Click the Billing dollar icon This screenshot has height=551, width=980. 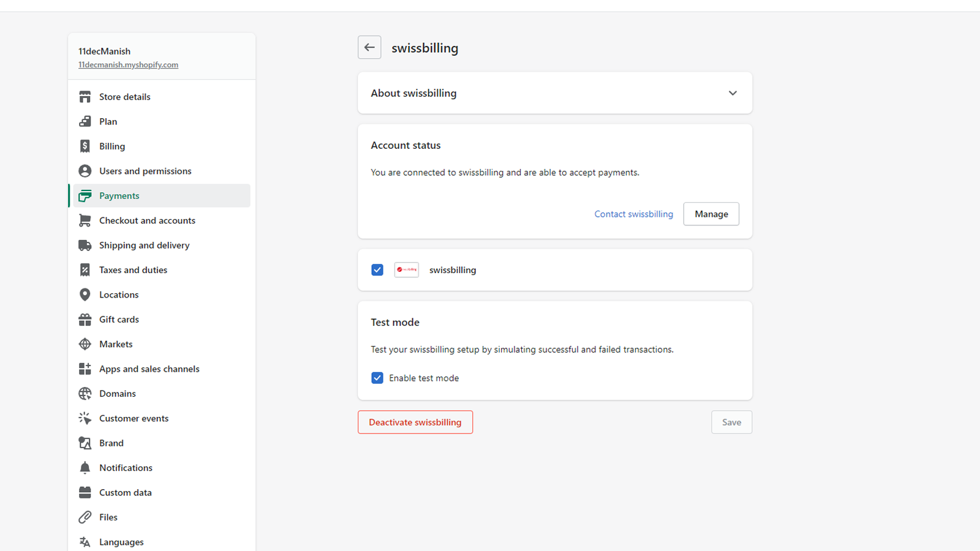point(85,146)
